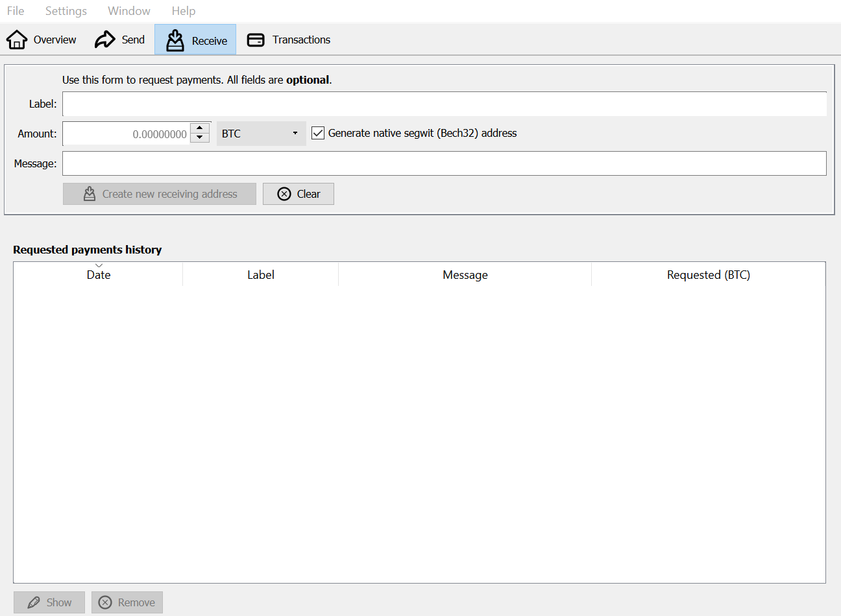
Task: Switch to the Overview tab label
Action: pyautogui.click(x=55, y=40)
